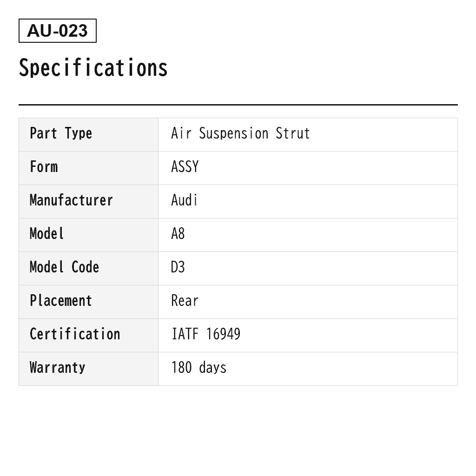Select the D3 model code value
This screenshot has width=476, height=476.
[178, 267]
